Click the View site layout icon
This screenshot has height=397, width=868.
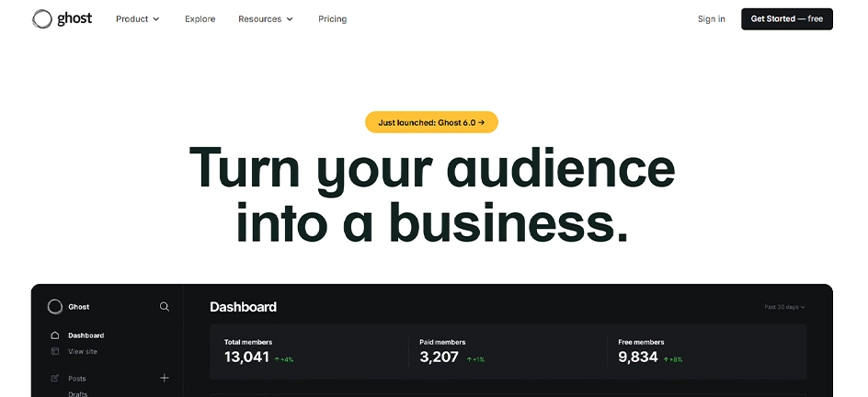tap(55, 351)
